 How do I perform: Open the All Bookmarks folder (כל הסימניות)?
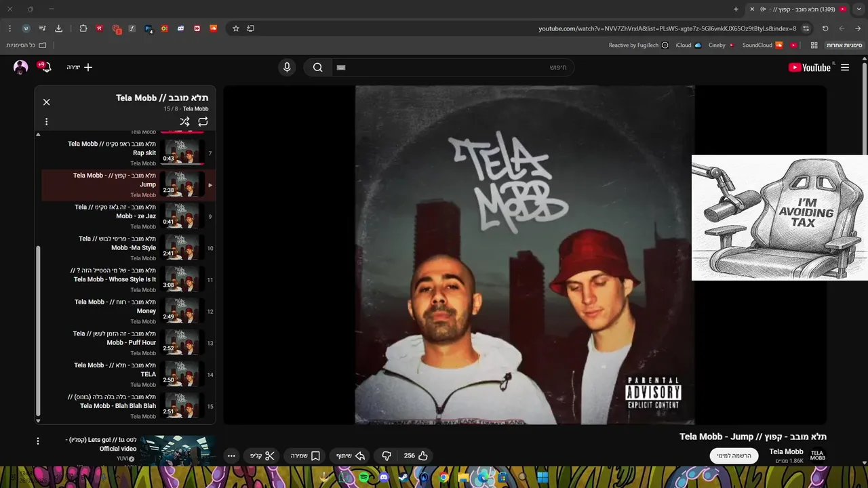coord(26,45)
